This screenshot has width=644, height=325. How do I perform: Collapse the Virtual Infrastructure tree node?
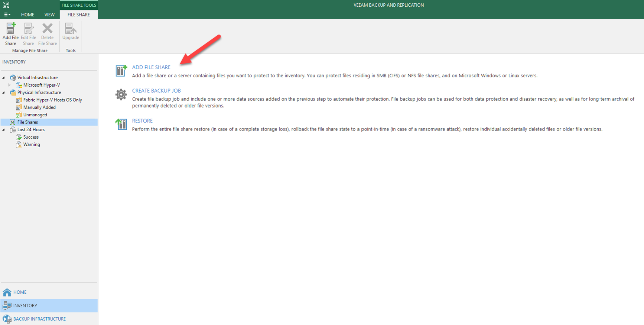4,78
